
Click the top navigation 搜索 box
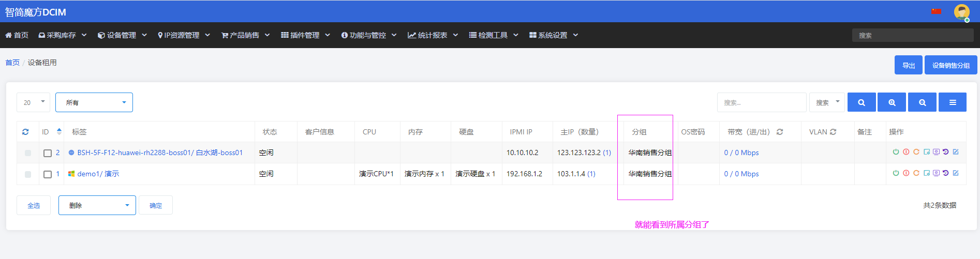click(x=913, y=35)
